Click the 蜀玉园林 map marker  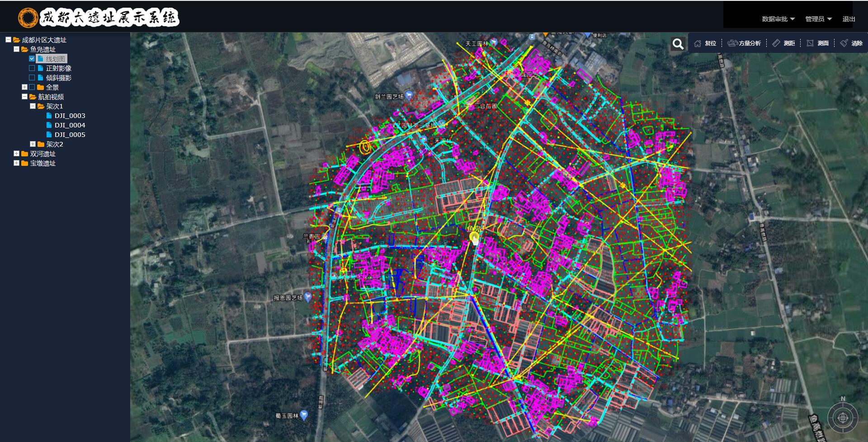coord(304,415)
